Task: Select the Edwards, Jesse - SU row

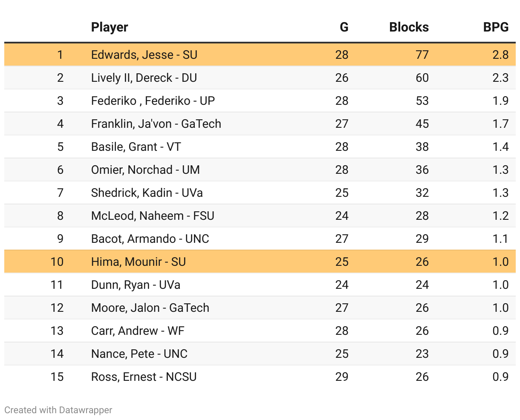Action: (260, 55)
